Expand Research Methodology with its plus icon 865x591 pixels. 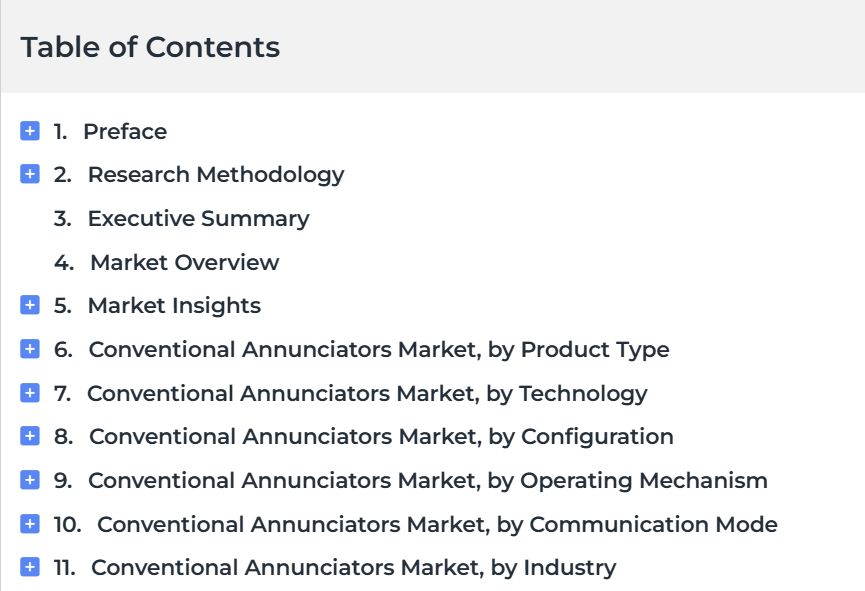point(30,174)
